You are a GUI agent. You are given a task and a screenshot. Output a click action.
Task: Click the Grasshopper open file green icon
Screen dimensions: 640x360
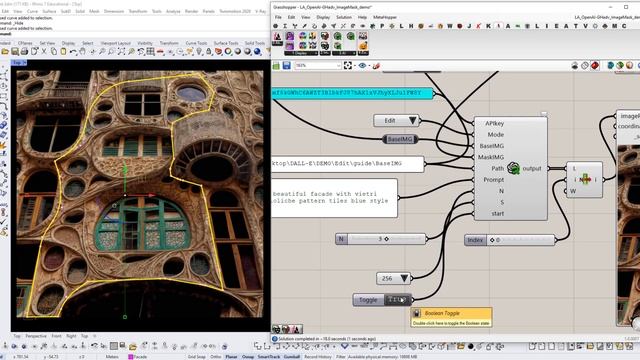click(x=276, y=66)
